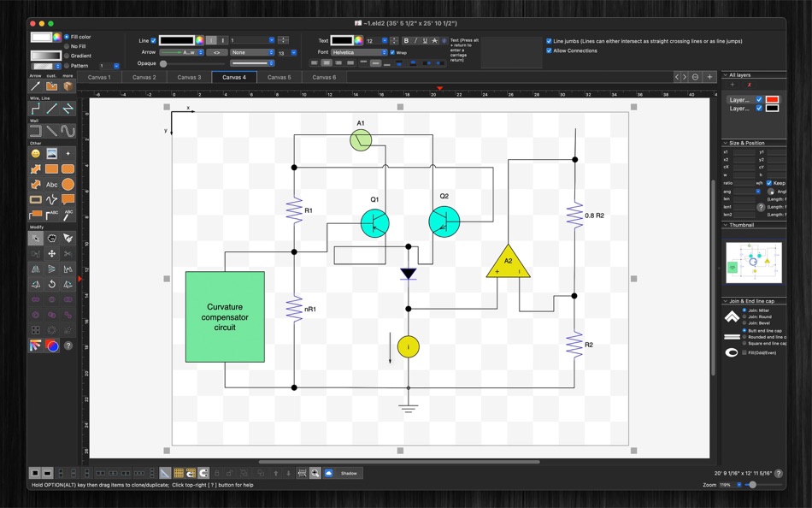Image resolution: width=812 pixels, height=508 pixels.
Task: Open the arrow end None dropdown
Action: point(252,52)
